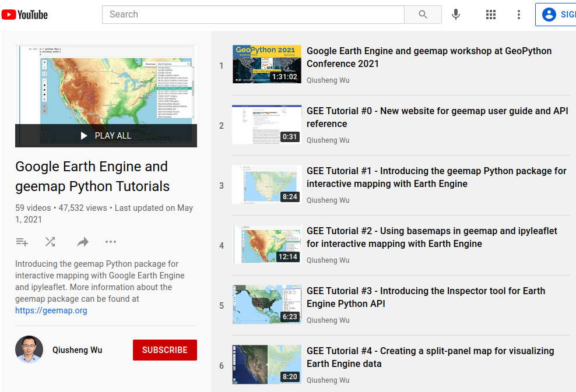The width and height of the screenshot is (576, 392).
Task: Shuffle the playlist
Action: pyautogui.click(x=50, y=242)
